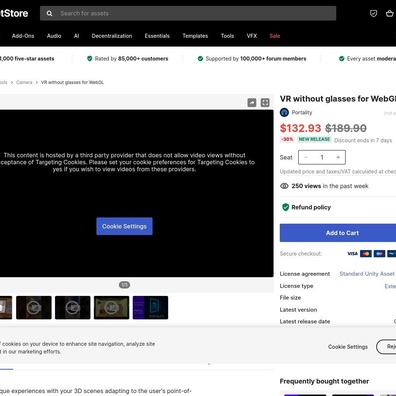The height and width of the screenshot is (396, 396).
Task: Go to the Camera breadcrumb link
Action: point(24,82)
